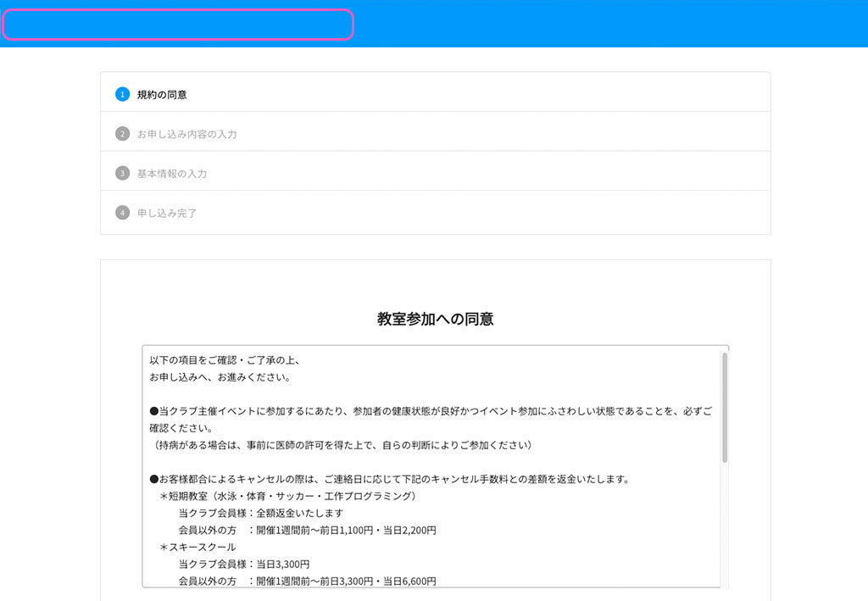868x601 pixels.
Task: Open the 基本情報の入力 step
Action: [172, 173]
